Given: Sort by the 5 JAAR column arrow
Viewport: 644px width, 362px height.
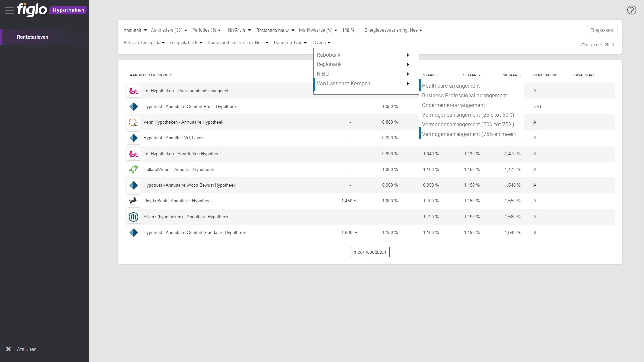Looking at the screenshot, I should pyautogui.click(x=438, y=75).
